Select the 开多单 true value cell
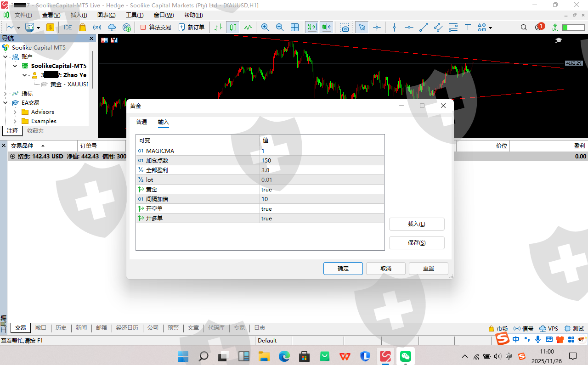The height and width of the screenshot is (365, 588). (322, 218)
